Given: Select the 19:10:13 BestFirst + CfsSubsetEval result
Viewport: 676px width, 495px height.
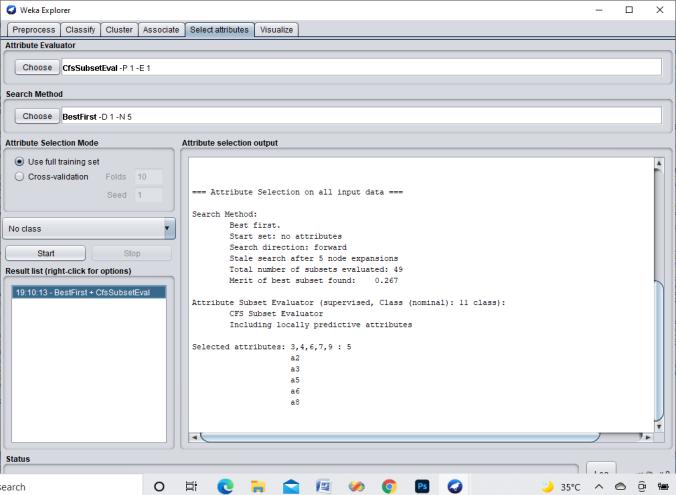Looking at the screenshot, I should pos(89,292).
